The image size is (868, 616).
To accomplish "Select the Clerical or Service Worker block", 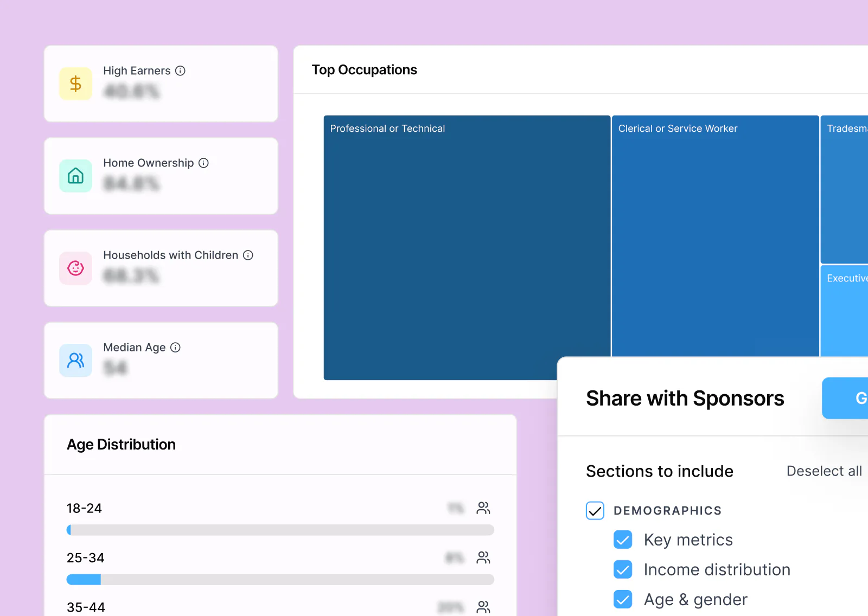I will (x=716, y=236).
